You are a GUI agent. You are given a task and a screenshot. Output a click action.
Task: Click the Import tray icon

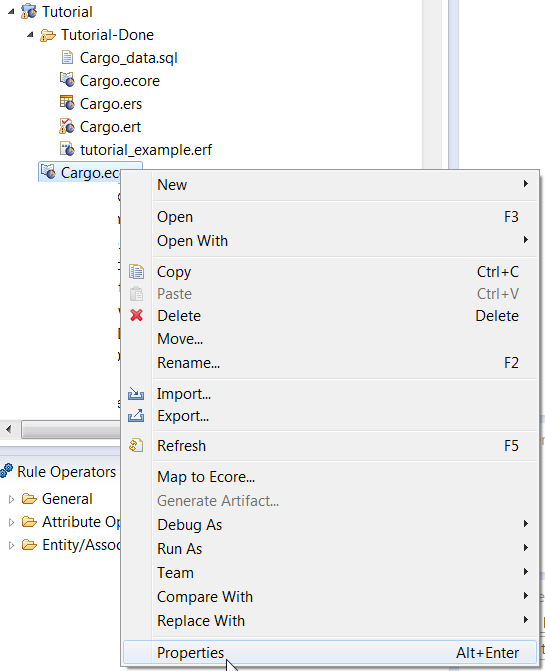(136, 394)
